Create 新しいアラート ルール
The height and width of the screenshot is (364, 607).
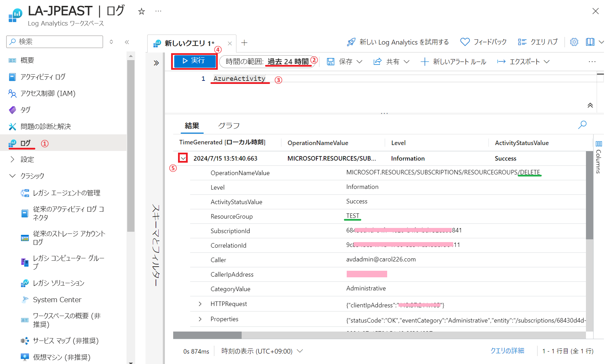453,61
